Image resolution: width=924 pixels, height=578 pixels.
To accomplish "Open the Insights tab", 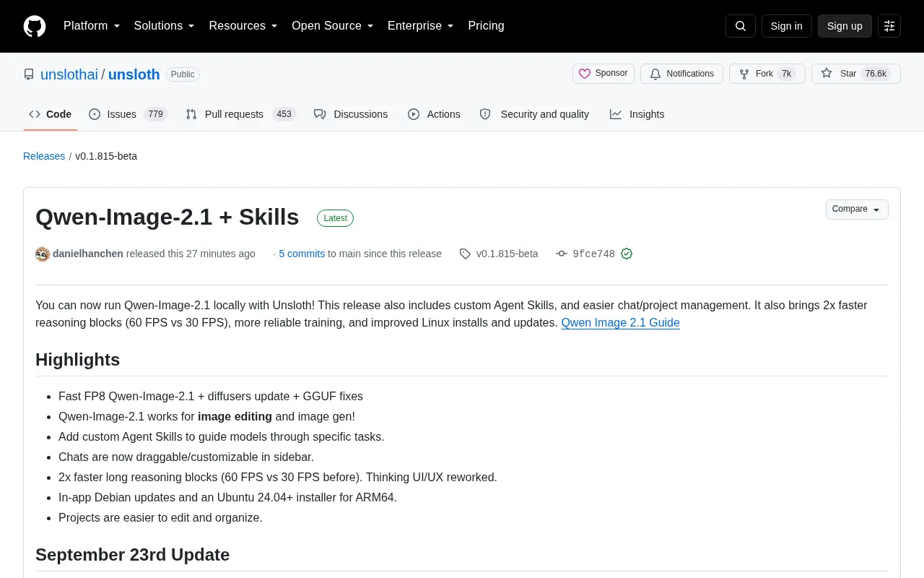I will (x=637, y=114).
